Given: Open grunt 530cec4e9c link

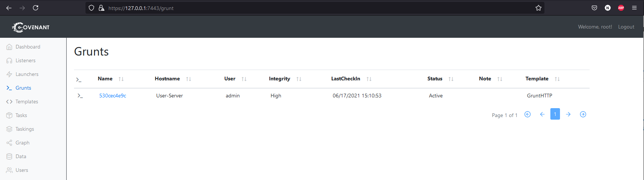Looking at the screenshot, I should click(x=113, y=96).
